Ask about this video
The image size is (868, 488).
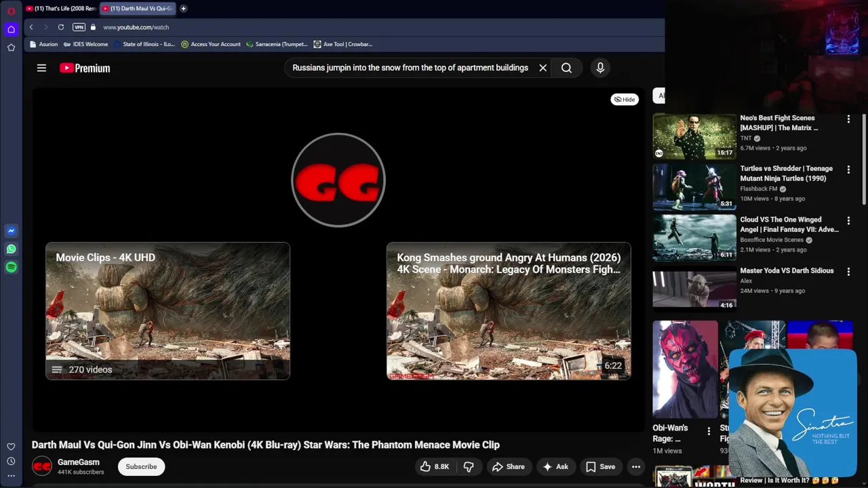555,466
